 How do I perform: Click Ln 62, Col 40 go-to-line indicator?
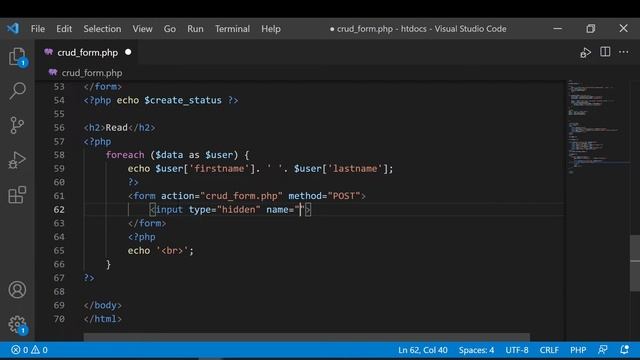click(422, 350)
